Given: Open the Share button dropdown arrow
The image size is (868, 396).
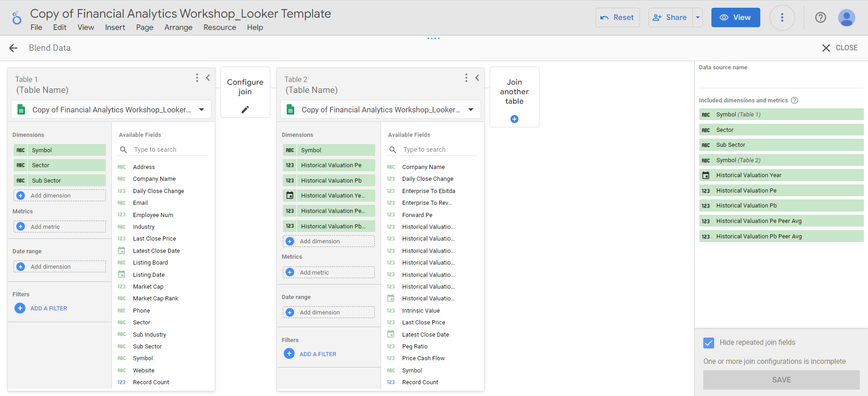Looking at the screenshot, I should coord(698,18).
